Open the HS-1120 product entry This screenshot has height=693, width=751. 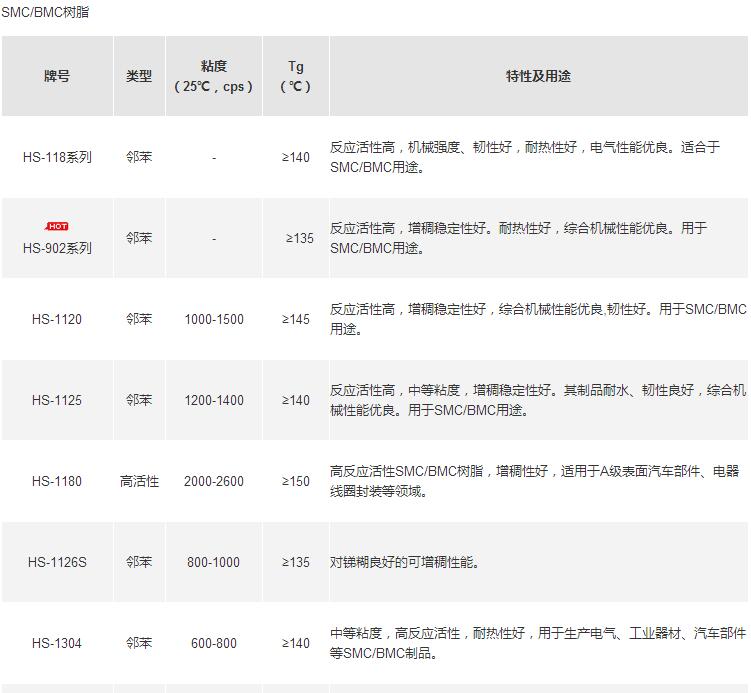click(x=57, y=319)
